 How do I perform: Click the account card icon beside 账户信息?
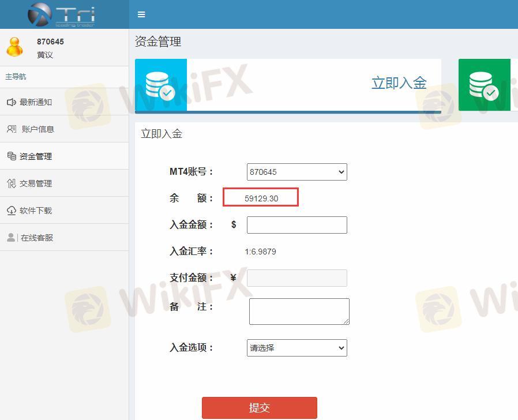tap(12, 129)
